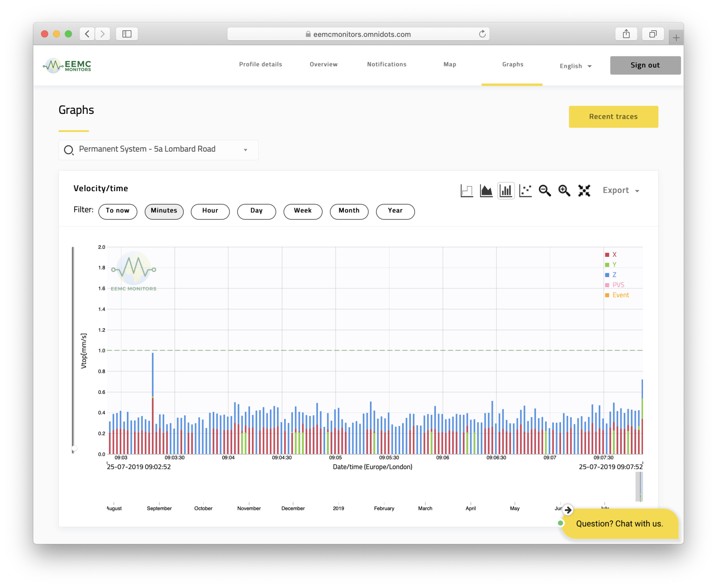Open the Map page
Screen dimensions: 717x588
[450, 64]
